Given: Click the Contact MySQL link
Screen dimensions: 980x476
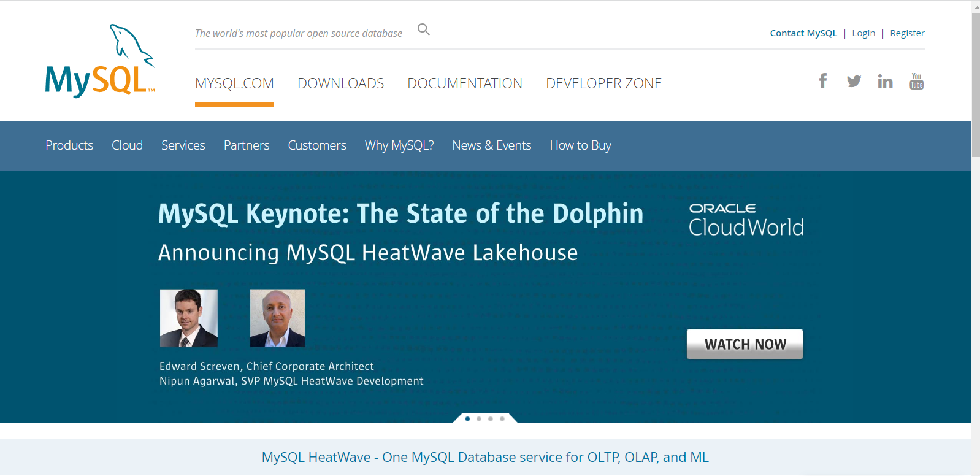Looking at the screenshot, I should [803, 33].
